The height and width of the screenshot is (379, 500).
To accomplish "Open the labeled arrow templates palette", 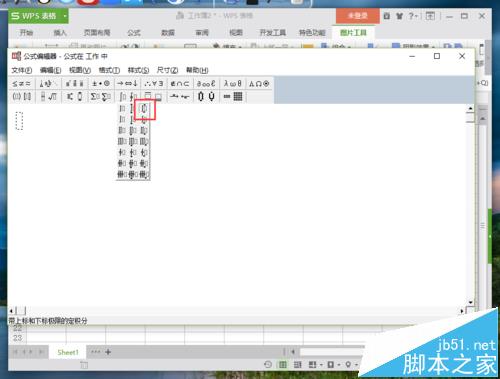I will pos(180,97).
